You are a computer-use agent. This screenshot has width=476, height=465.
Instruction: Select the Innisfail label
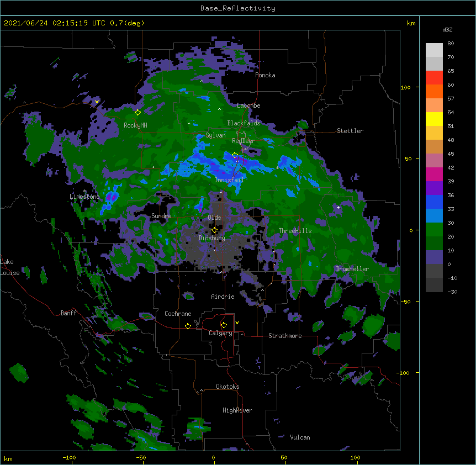(x=229, y=180)
